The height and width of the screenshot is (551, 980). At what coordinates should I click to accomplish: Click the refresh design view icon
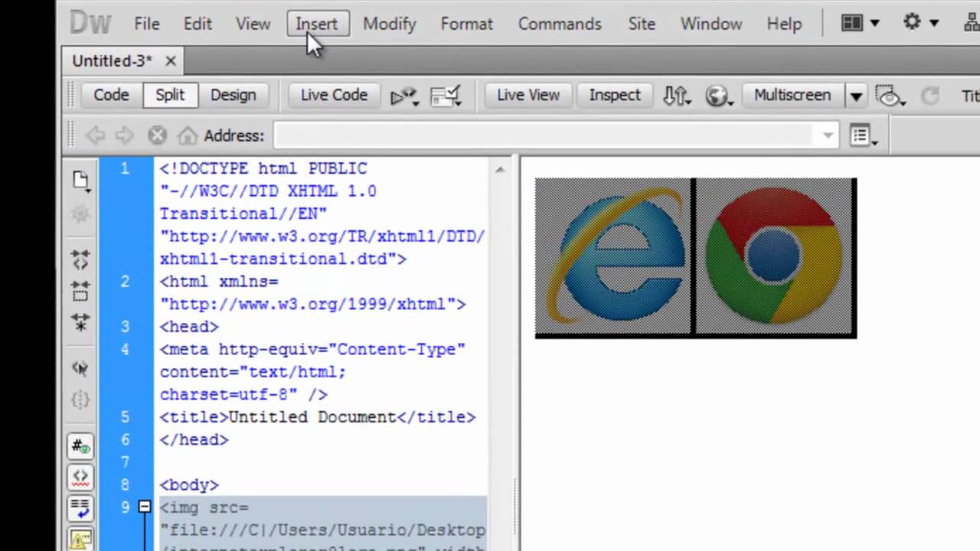tap(929, 96)
